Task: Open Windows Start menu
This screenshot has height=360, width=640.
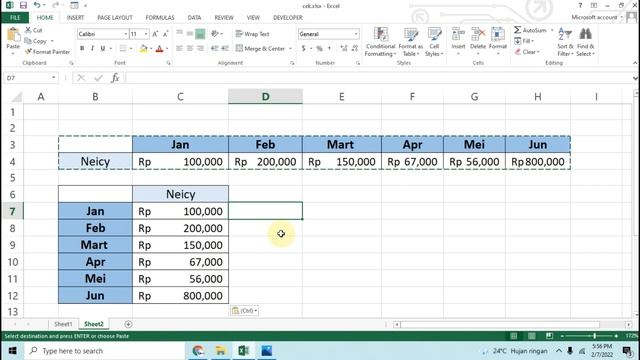Action: [12, 351]
